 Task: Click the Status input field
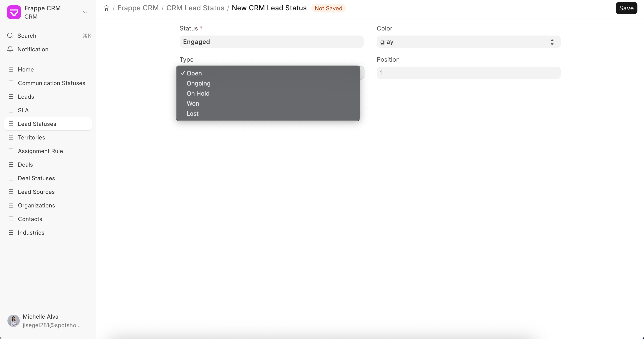271,42
